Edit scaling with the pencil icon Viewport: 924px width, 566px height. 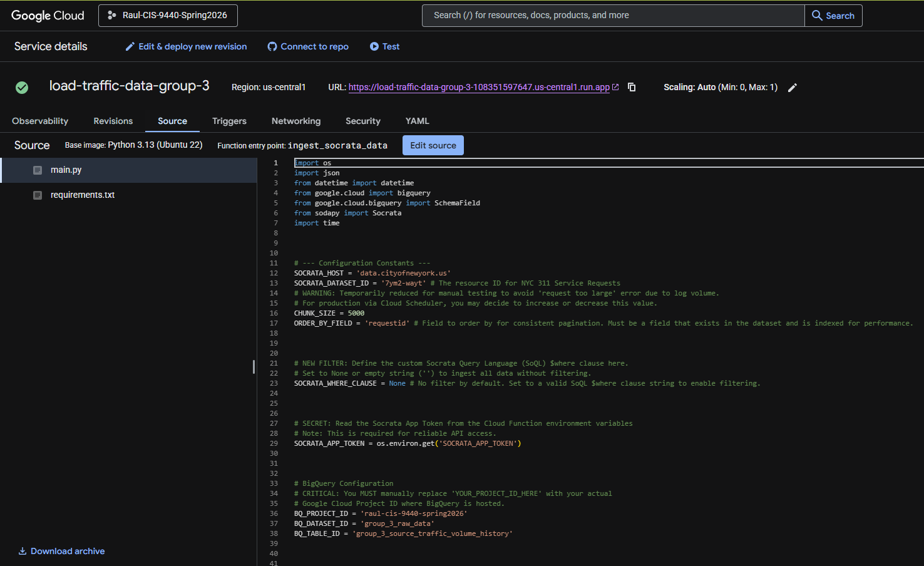click(793, 88)
